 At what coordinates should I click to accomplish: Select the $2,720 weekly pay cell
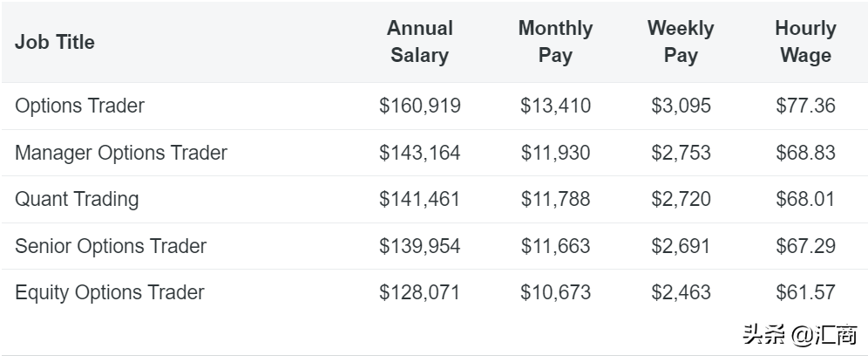[x=681, y=199]
